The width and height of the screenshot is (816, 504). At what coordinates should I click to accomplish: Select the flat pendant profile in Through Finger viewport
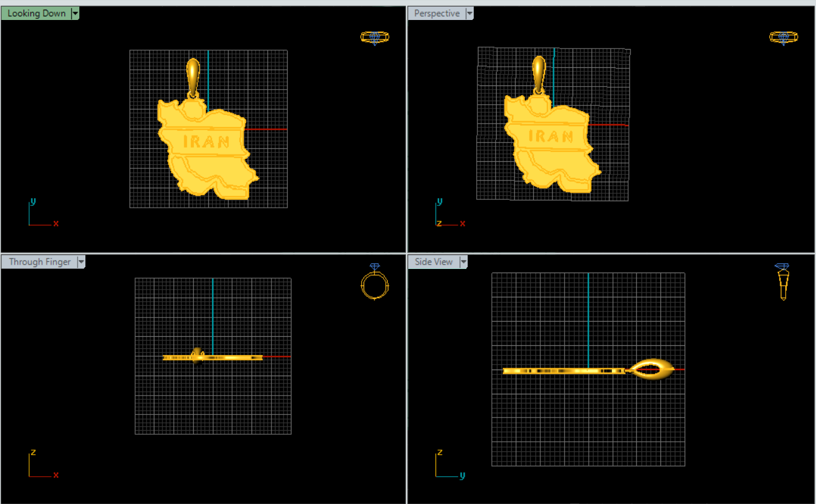pyautogui.click(x=230, y=357)
